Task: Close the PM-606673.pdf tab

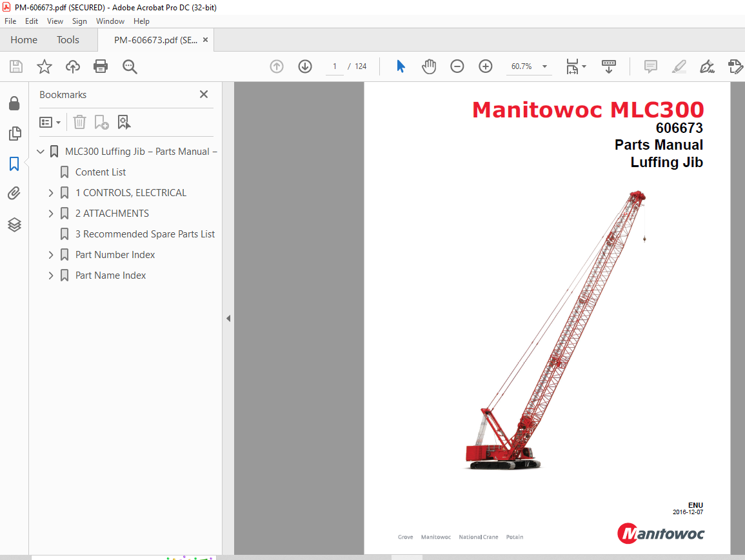Action: coord(205,40)
